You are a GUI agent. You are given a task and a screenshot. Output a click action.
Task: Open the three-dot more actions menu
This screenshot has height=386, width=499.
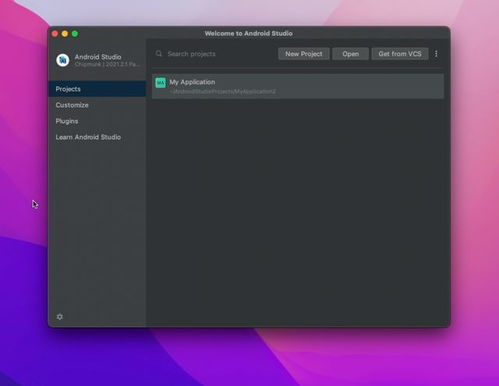(x=436, y=54)
